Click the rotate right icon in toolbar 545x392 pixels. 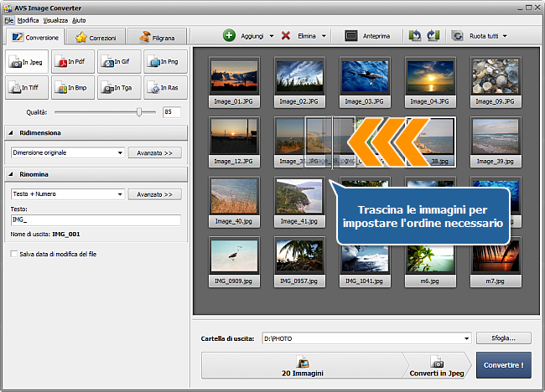[433, 36]
